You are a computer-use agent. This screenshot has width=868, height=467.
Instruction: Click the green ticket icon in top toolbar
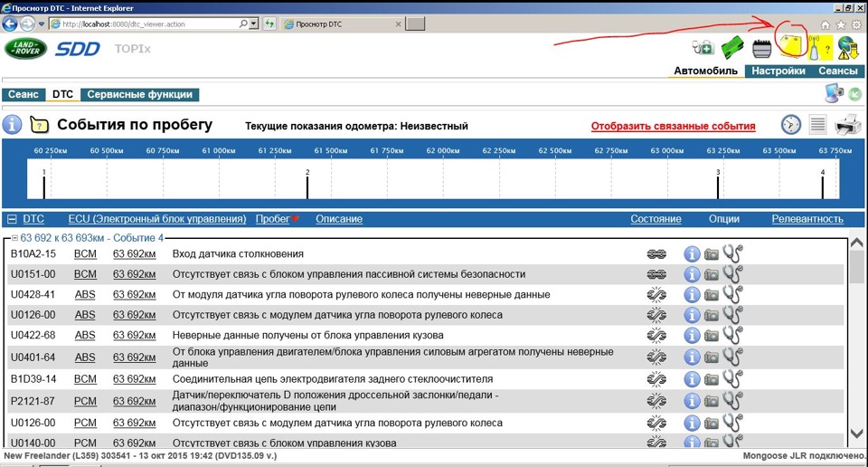click(x=732, y=48)
